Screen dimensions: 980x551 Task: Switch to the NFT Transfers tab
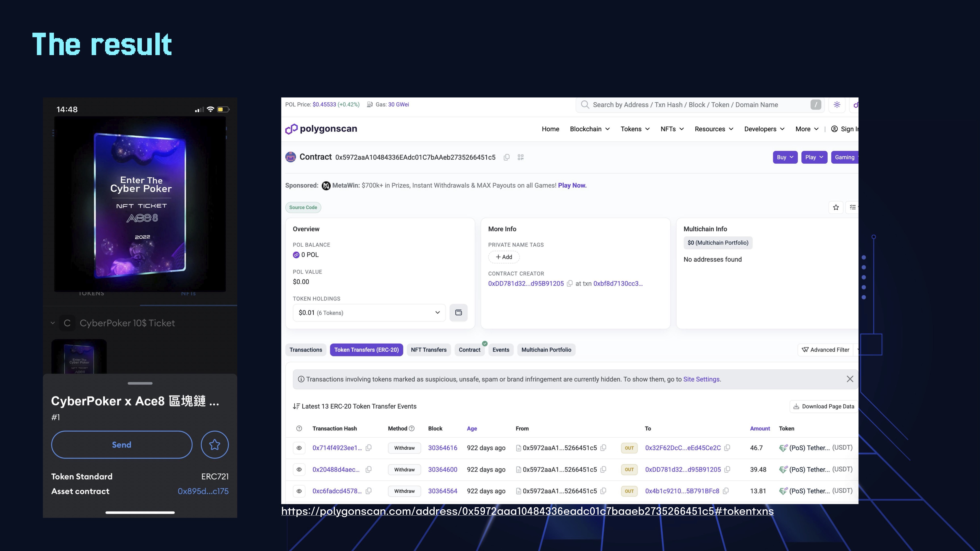(428, 350)
